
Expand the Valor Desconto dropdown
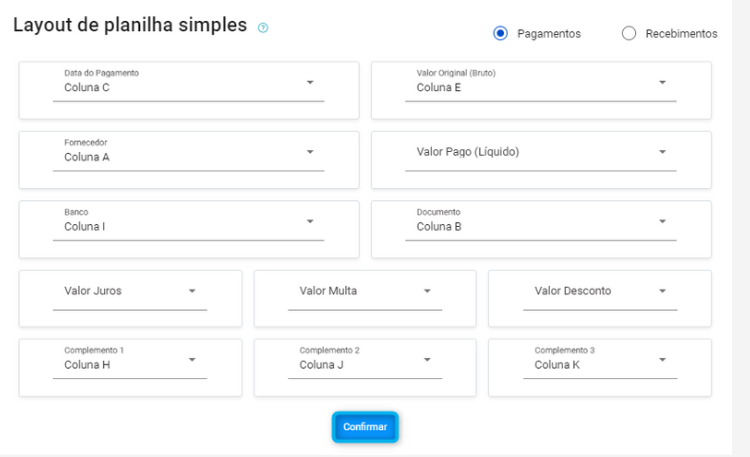pyautogui.click(x=600, y=291)
